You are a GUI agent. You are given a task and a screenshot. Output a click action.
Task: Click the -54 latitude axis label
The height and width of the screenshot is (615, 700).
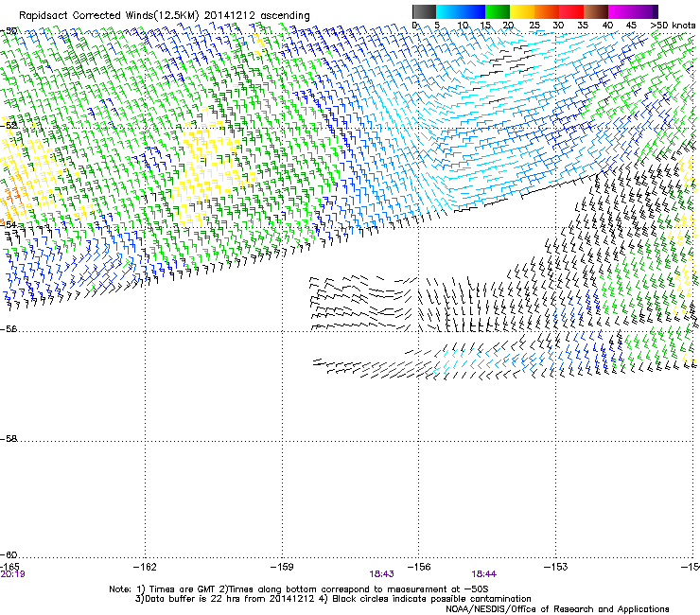[x=9, y=224]
